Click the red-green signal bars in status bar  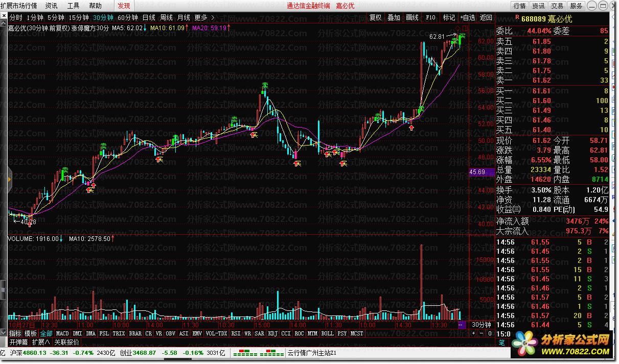[x=258, y=353]
